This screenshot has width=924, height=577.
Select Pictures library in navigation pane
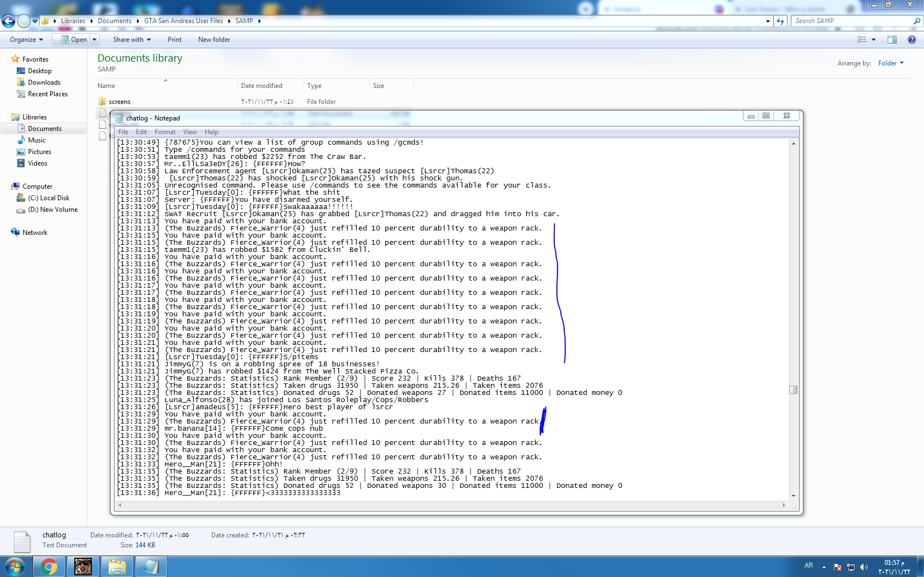click(x=39, y=152)
